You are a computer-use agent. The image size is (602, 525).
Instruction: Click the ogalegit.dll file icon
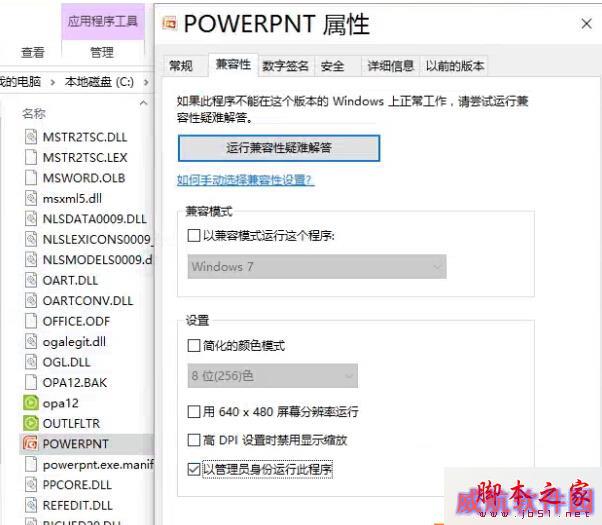pyautogui.click(x=31, y=341)
